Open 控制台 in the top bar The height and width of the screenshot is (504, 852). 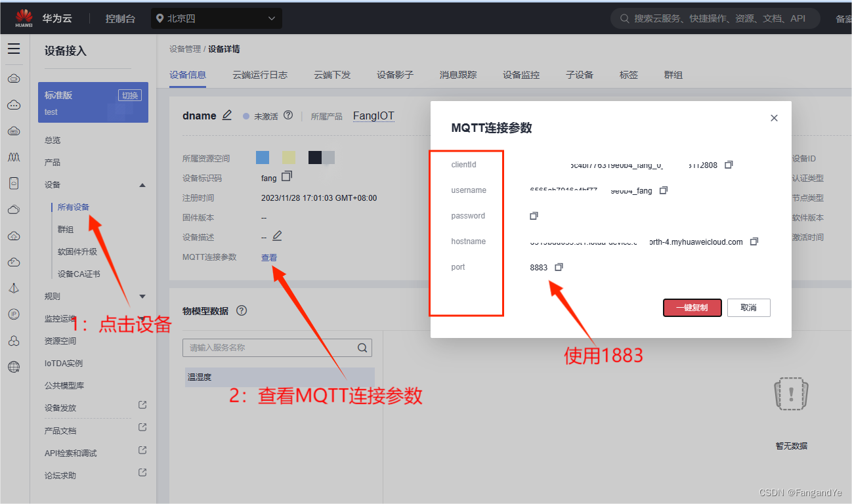click(120, 18)
